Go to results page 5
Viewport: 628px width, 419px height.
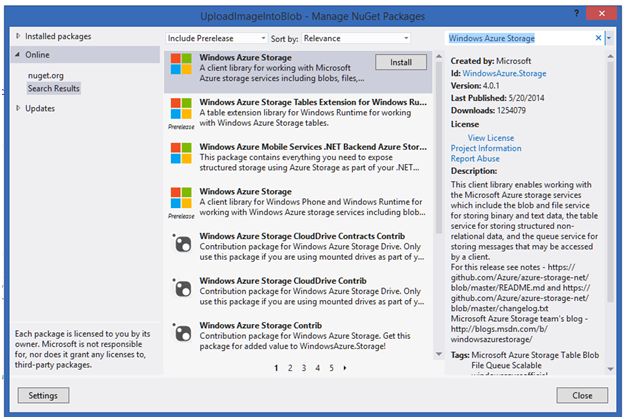click(331, 368)
